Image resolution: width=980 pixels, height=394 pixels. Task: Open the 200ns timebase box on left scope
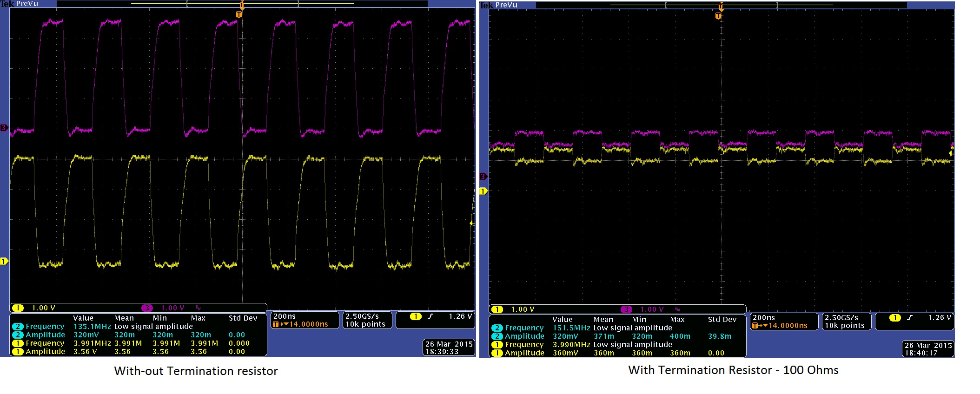[x=305, y=320]
